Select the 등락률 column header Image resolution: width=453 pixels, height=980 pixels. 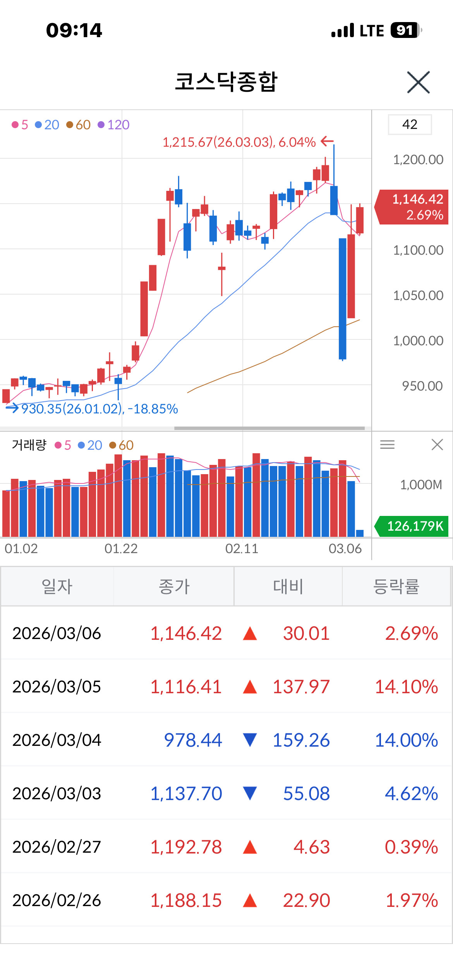coord(396,586)
